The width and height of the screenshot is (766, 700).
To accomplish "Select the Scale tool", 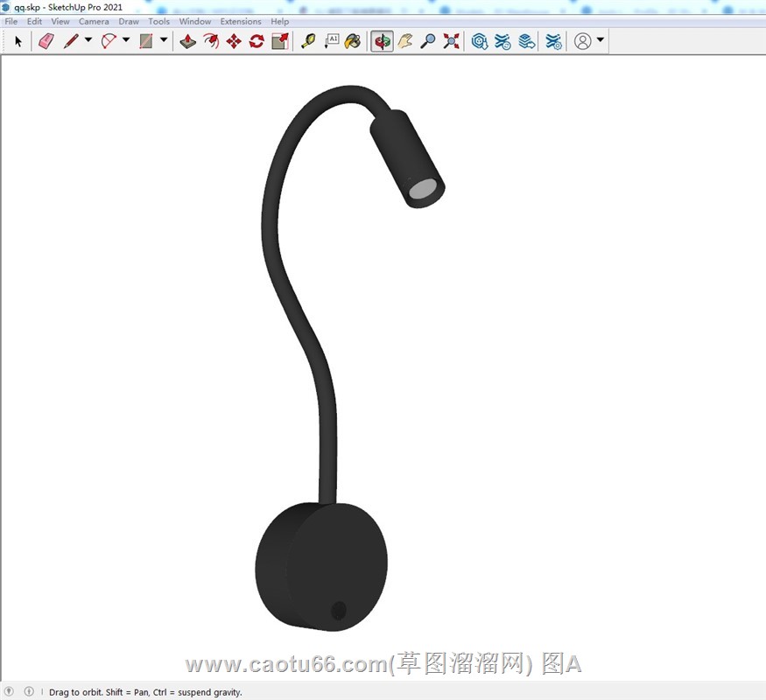I will (280, 41).
